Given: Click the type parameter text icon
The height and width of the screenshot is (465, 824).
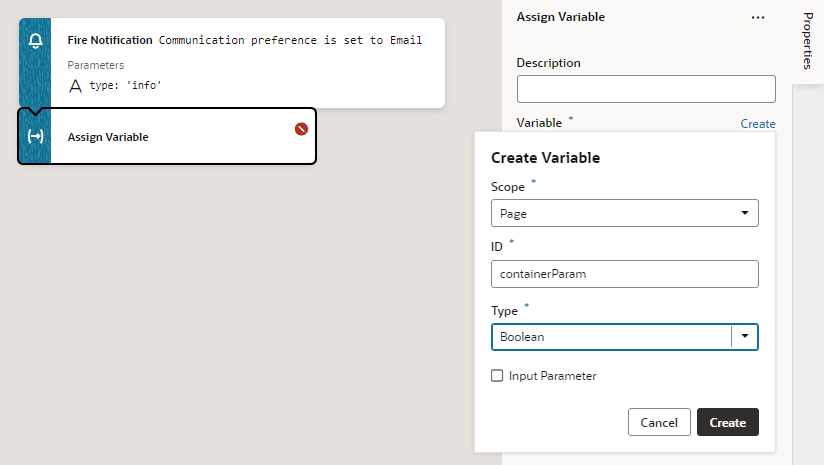Looking at the screenshot, I should [75, 86].
